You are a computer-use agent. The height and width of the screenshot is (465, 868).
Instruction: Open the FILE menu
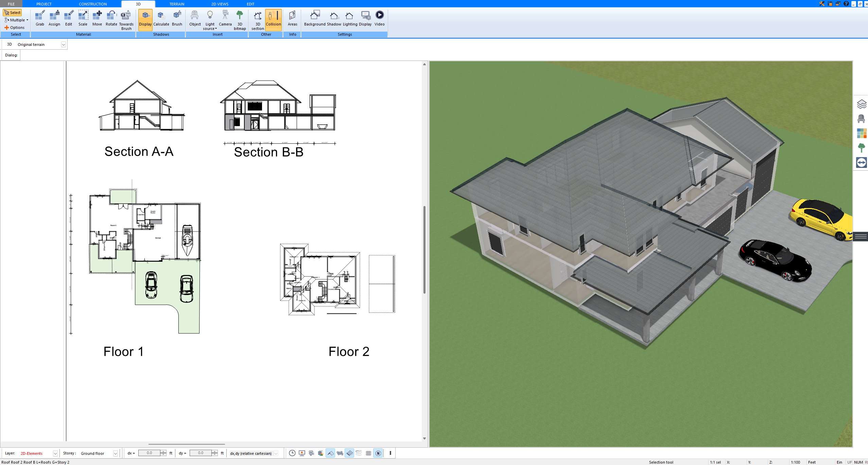click(10, 4)
